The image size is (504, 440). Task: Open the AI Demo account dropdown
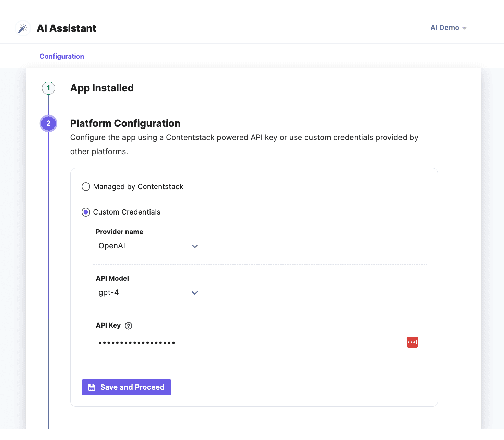point(448,28)
